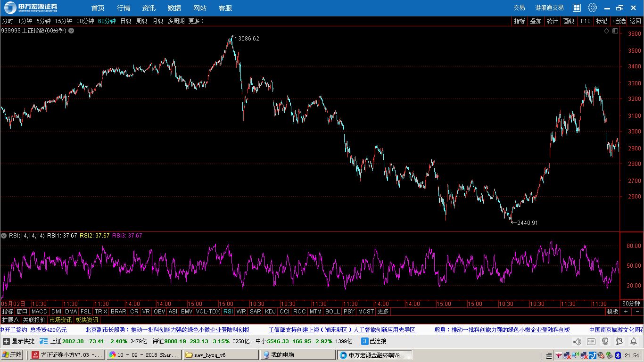Click the 指标 toolbar button at top right
The height and width of the screenshot is (362, 644).
pyautogui.click(x=520, y=21)
